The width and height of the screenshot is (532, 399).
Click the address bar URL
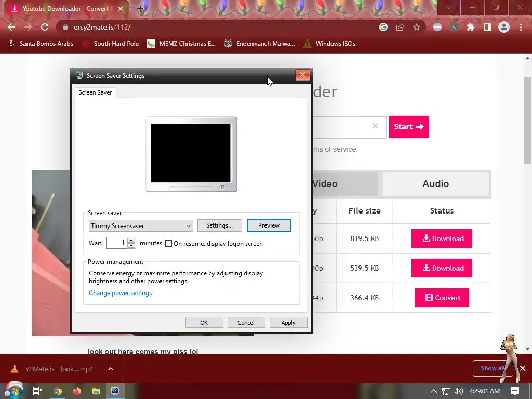point(102,27)
